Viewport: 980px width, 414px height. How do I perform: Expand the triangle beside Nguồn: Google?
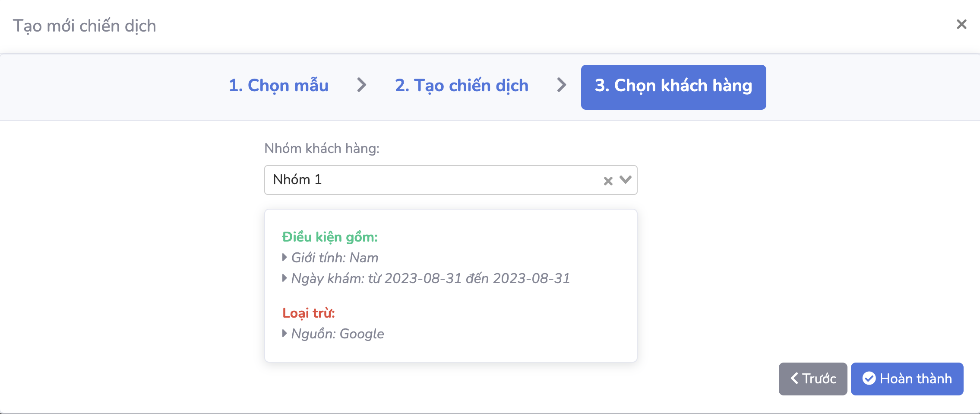(285, 334)
